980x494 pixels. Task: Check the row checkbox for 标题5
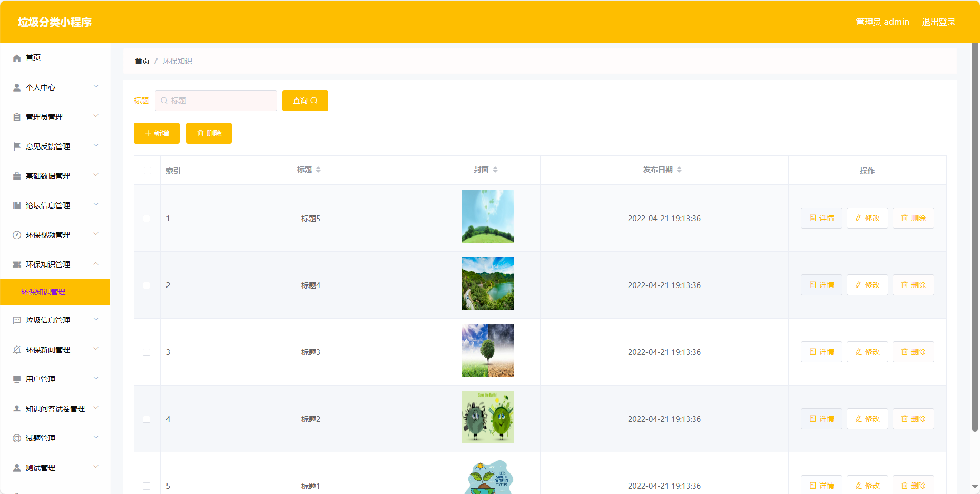[x=146, y=219]
